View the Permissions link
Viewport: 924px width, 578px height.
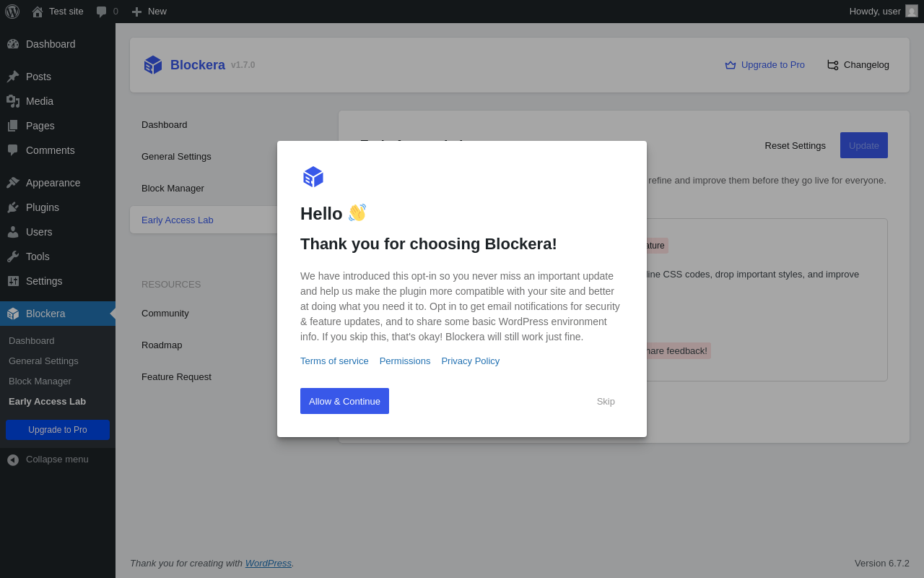coord(405,361)
